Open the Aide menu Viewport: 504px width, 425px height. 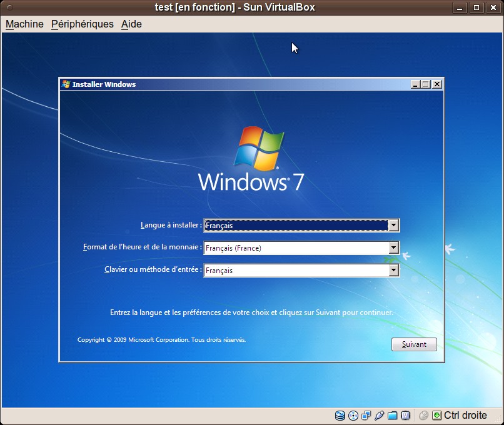pos(131,24)
